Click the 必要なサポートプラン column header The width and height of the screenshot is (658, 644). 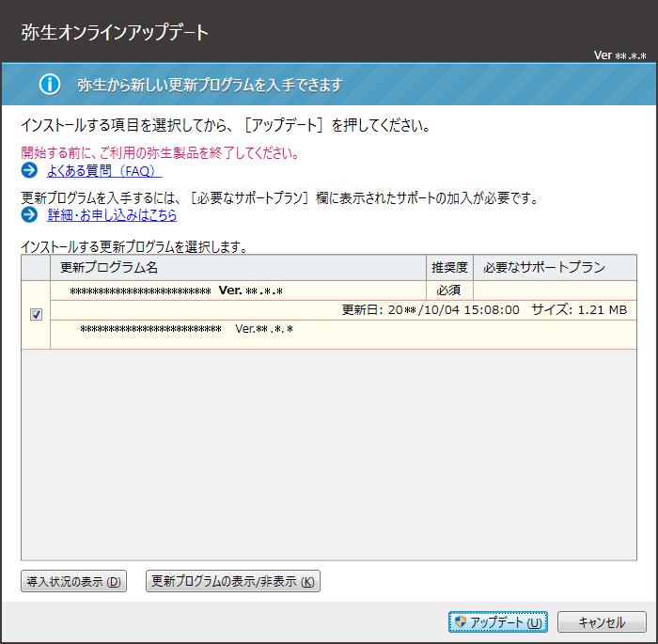click(x=555, y=267)
